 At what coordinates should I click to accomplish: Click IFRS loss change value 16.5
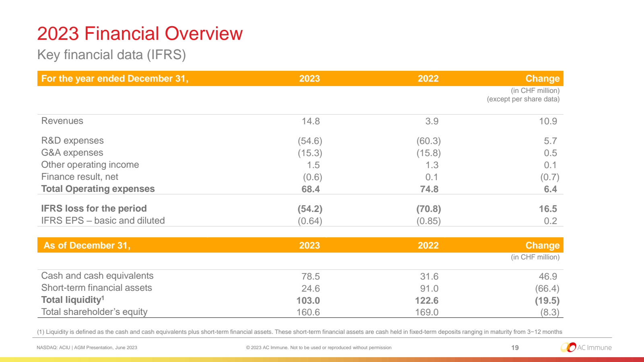(x=548, y=209)
